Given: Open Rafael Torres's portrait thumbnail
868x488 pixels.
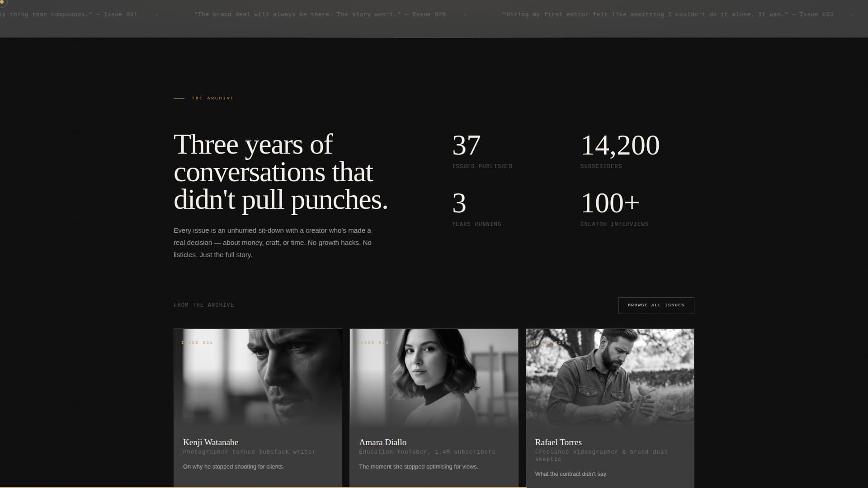Looking at the screenshot, I should click(x=610, y=379).
